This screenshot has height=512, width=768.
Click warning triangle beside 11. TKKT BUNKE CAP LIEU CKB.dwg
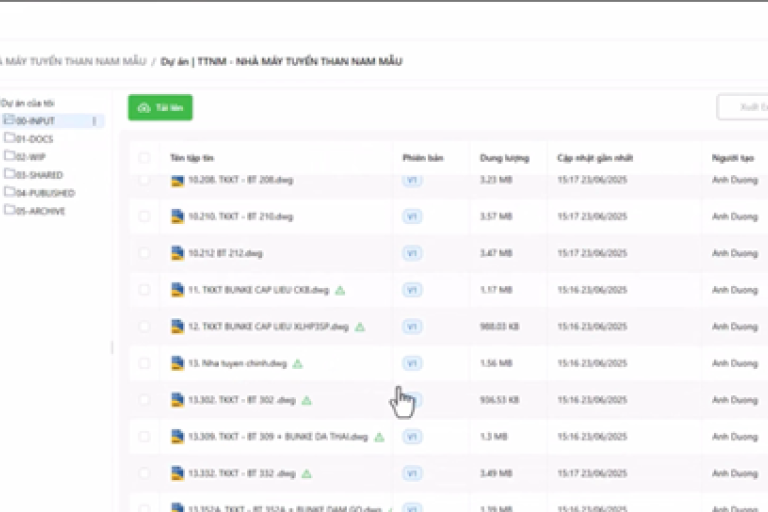(340, 290)
